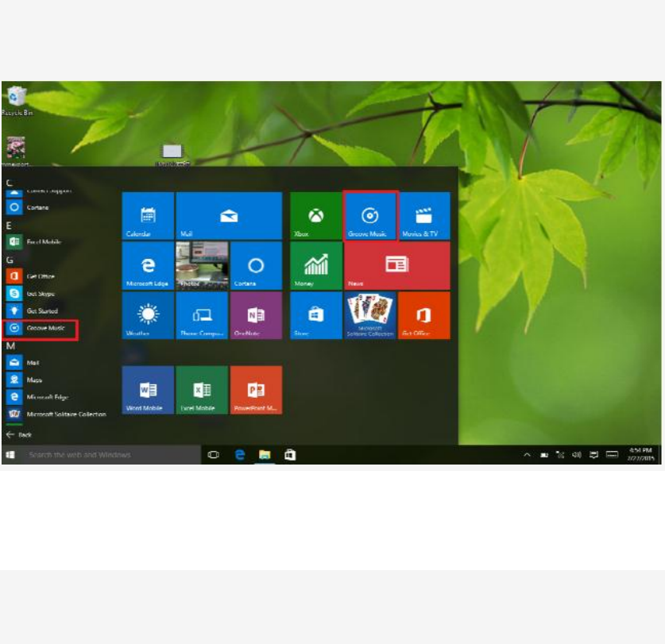The image size is (665, 644).
Task: Go Back from the all apps list
Action: pos(19,434)
